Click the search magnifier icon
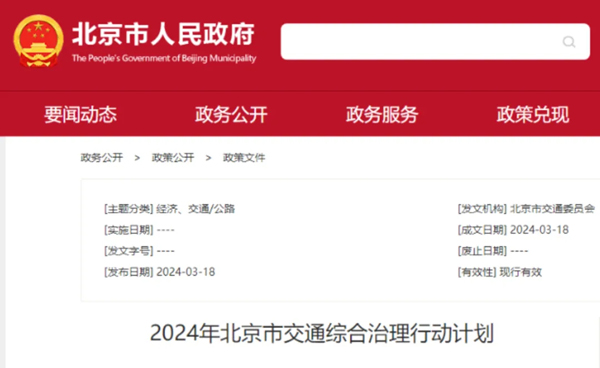This screenshot has height=368, width=600. click(569, 42)
